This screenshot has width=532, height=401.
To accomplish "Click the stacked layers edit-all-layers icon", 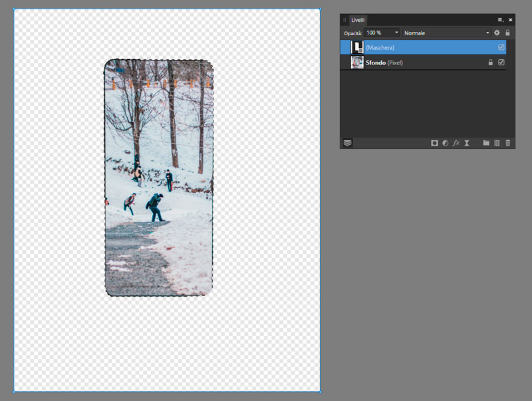I will click(347, 143).
